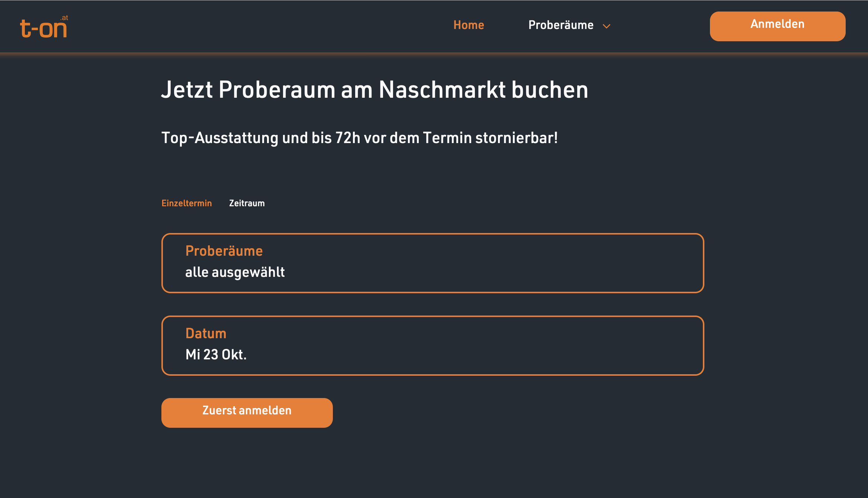
Task: Edit the date Mi 23 Okt.
Action: click(x=216, y=355)
